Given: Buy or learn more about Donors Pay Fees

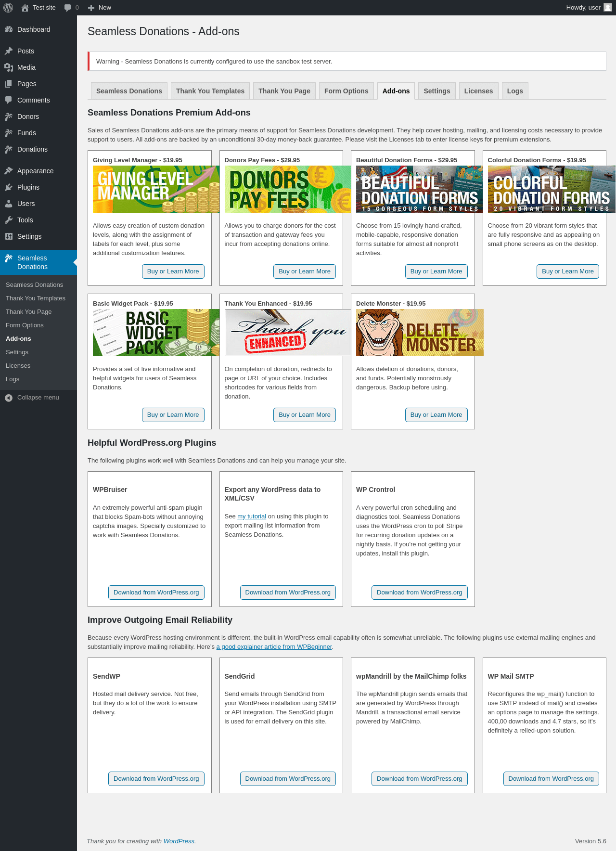Looking at the screenshot, I should [305, 271].
